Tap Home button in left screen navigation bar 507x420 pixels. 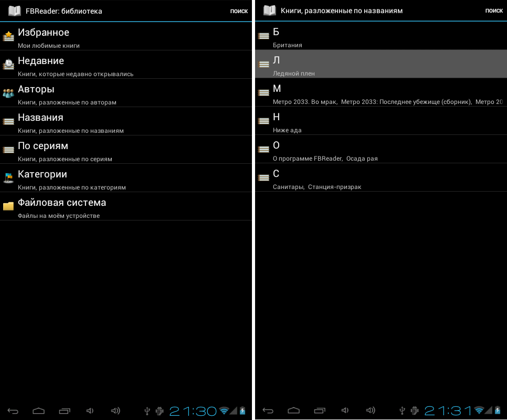click(38, 411)
